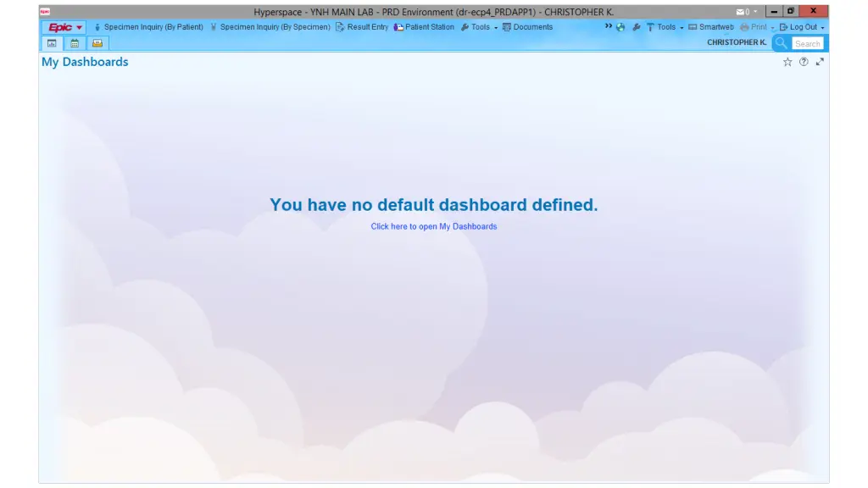Close the Hyperspace window
The image size is (868, 488).
click(814, 11)
